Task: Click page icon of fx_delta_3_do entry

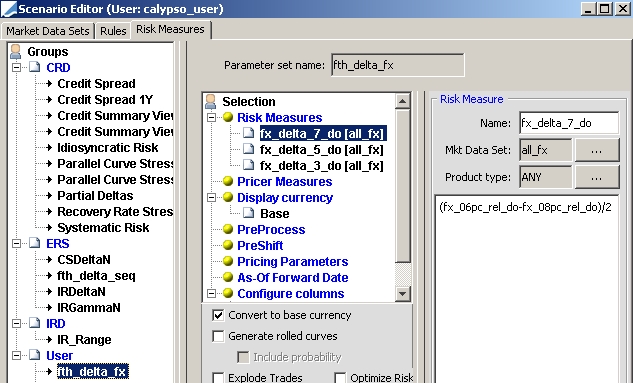Action: pyautogui.click(x=249, y=165)
